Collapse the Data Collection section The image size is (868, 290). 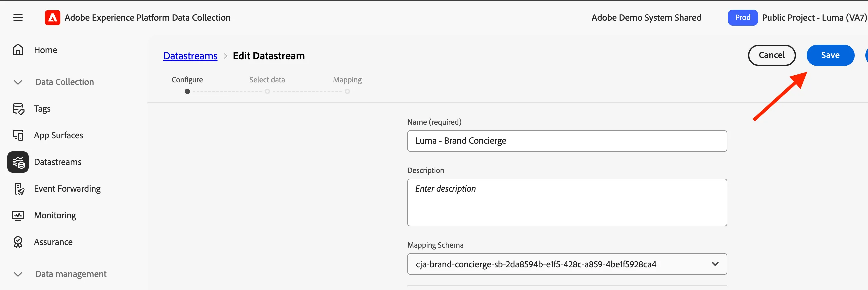click(x=18, y=82)
